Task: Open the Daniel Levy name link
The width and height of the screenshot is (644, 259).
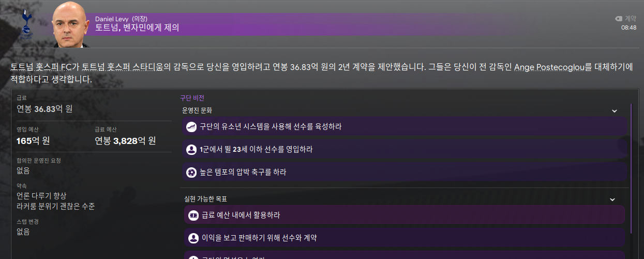Action: pos(112,19)
